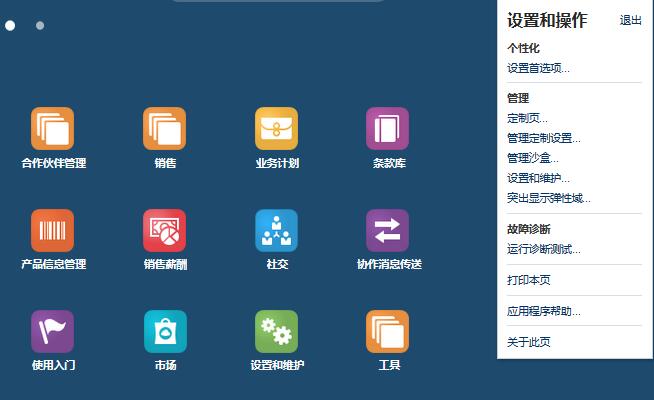Screen dimensions: 654x400
Task: Select 关于此页 menu entry
Action: [x=528, y=342]
